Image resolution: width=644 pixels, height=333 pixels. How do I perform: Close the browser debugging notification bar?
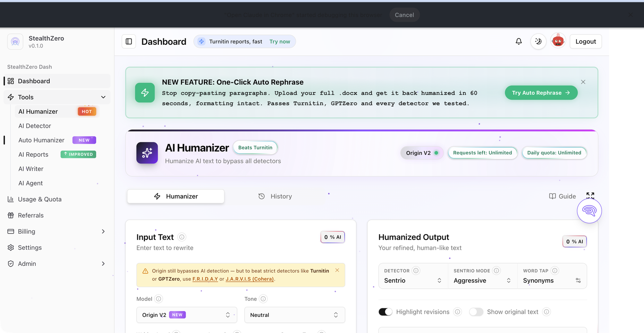[x=630, y=15]
